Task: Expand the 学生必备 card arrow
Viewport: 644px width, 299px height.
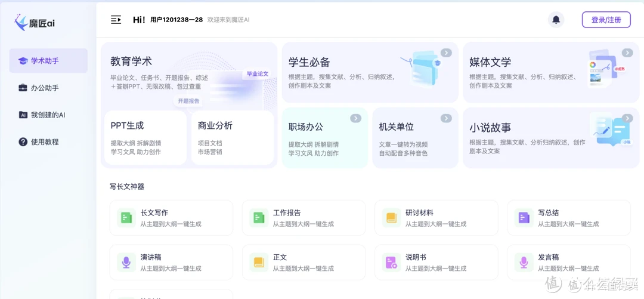Action: click(x=447, y=53)
